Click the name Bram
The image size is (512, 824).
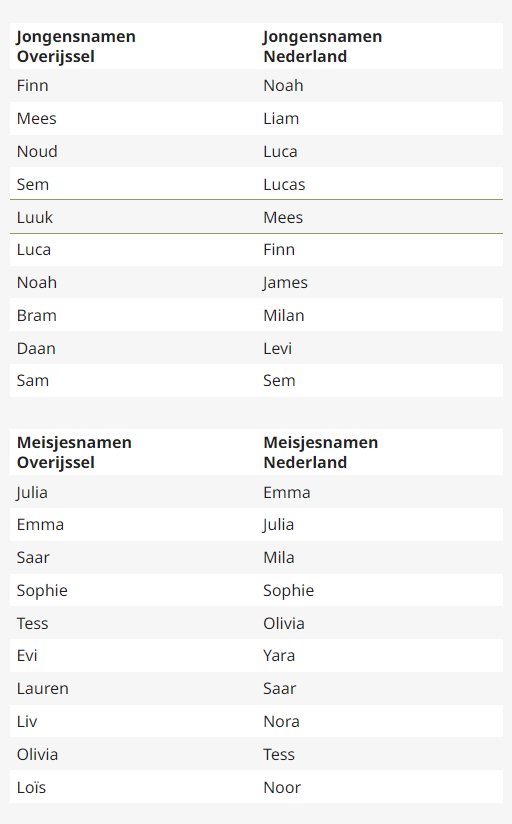[36, 316]
